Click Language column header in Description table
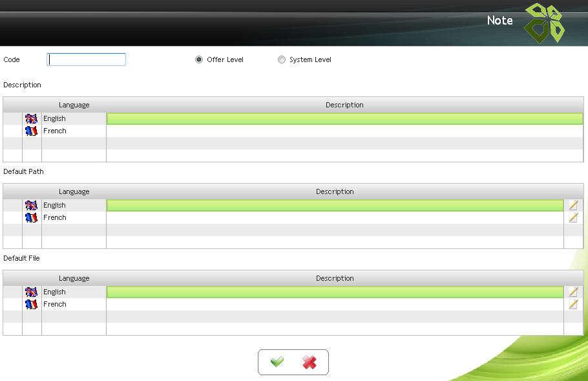This screenshot has width=588, height=381. click(74, 105)
